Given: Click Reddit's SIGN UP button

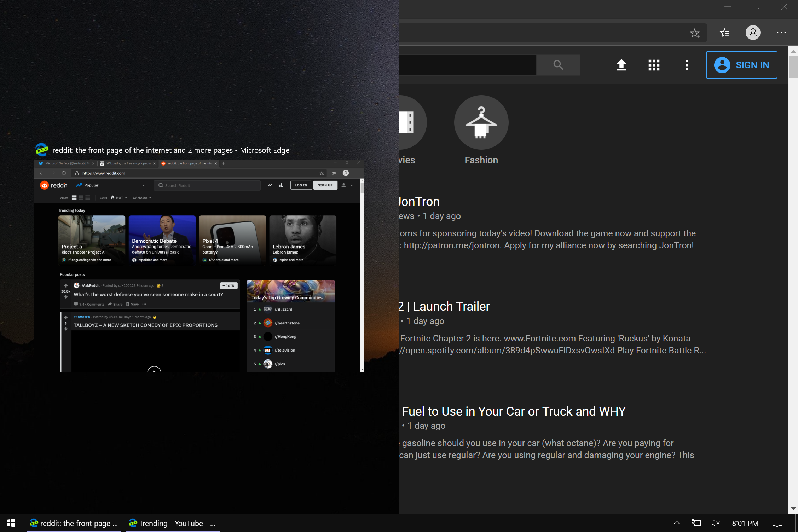Looking at the screenshot, I should pyautogui.click(x=325, y=185).
